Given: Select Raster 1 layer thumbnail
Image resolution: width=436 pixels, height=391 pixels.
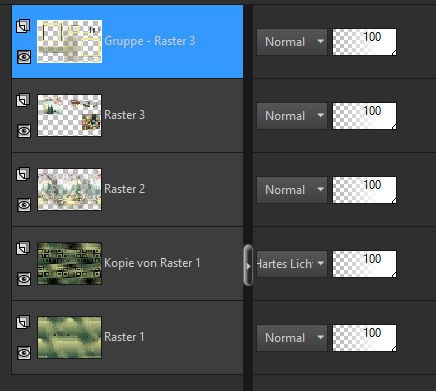Looking at the screenshot, I should [x=69, y=337].
